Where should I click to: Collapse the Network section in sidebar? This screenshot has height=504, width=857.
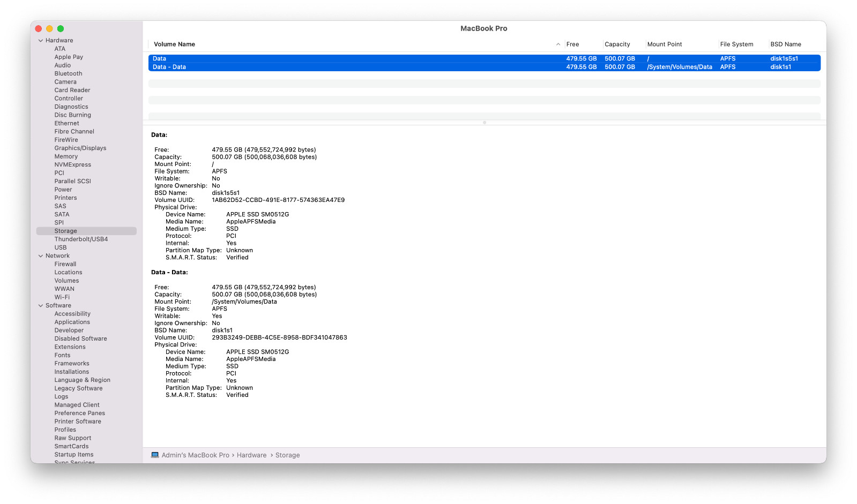pyautogui.click(x=41, y=256)
